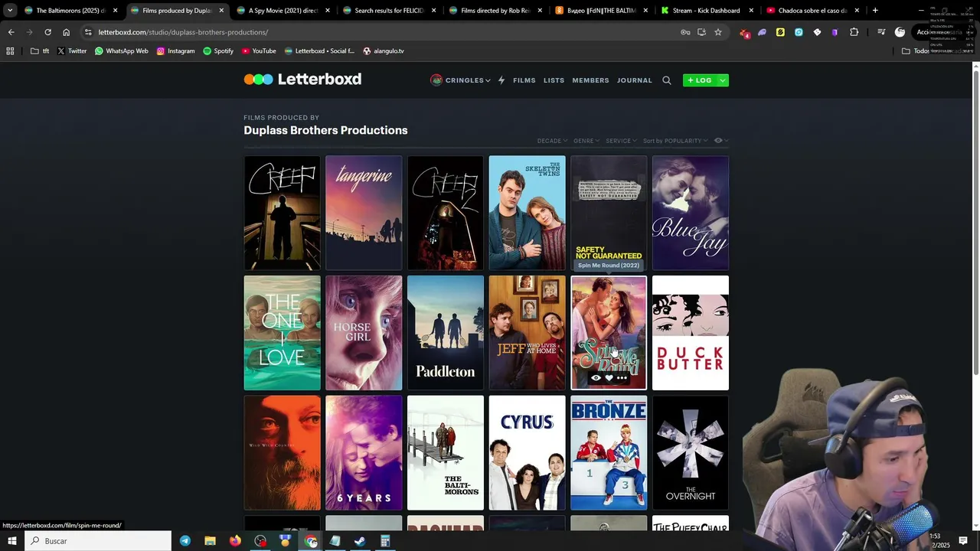Open the Duck Butter poster

[x=691, y=333]
